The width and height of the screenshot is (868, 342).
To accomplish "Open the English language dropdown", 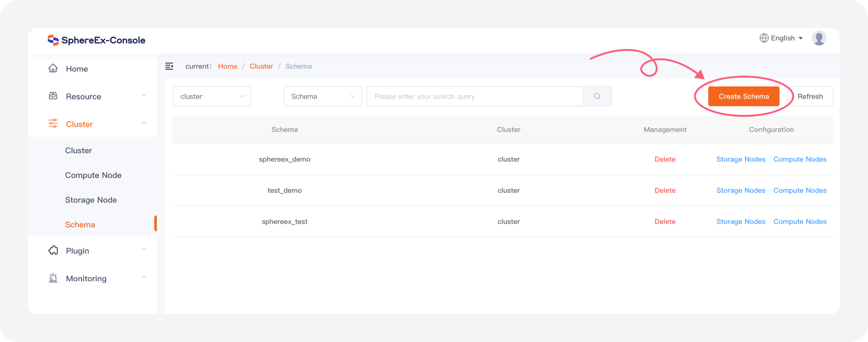I will pyautogui.click(x=781, y=38).
